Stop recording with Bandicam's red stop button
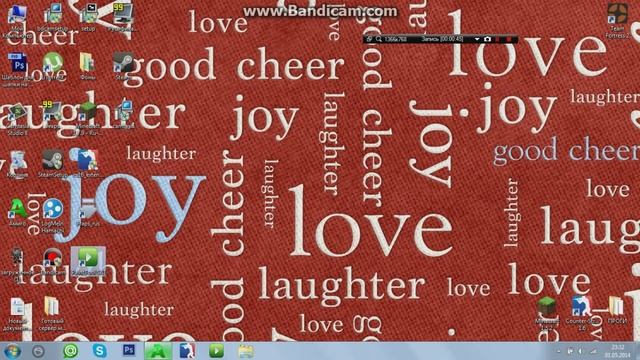 click(508, 39)
